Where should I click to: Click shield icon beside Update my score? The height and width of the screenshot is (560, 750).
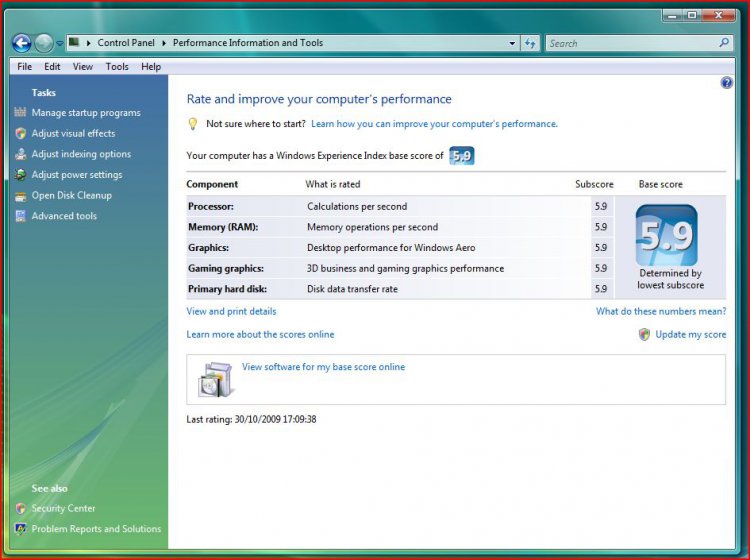click(x=644, y=334)
